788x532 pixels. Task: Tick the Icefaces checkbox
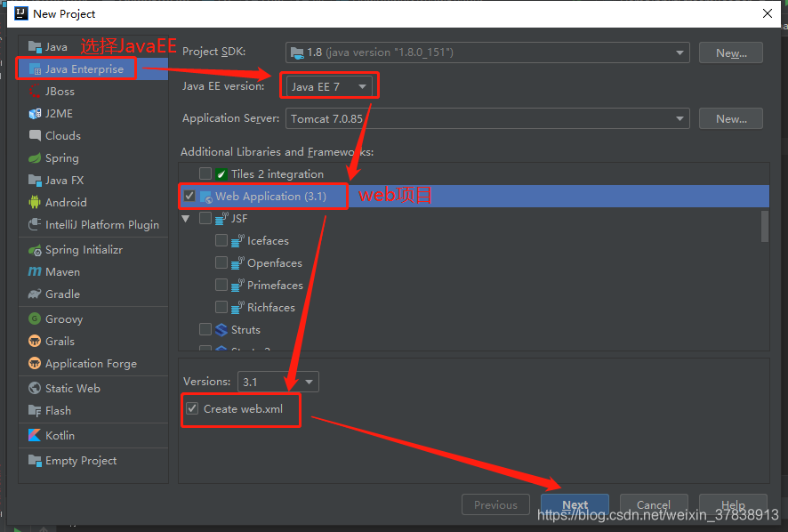(221, 240)
